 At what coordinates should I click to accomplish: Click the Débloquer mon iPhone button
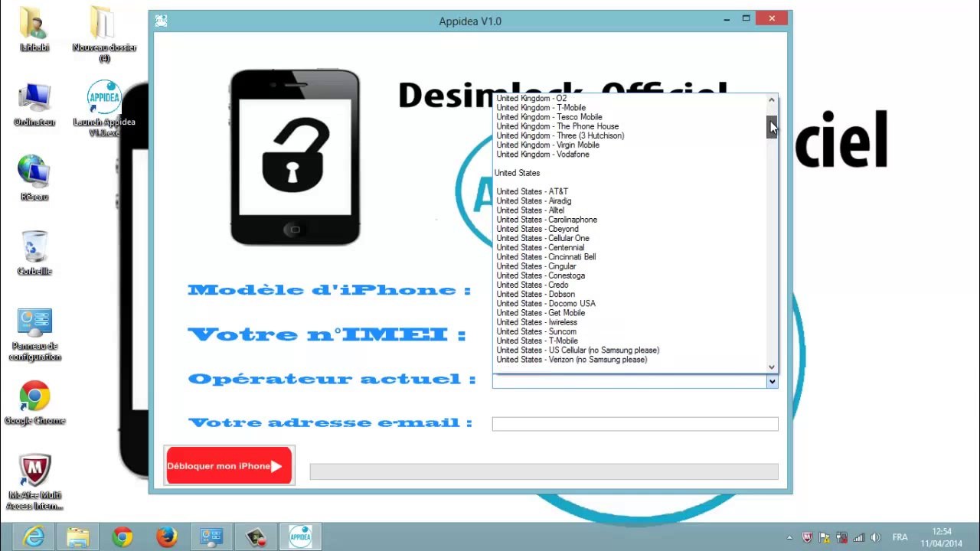pos(229,465)
